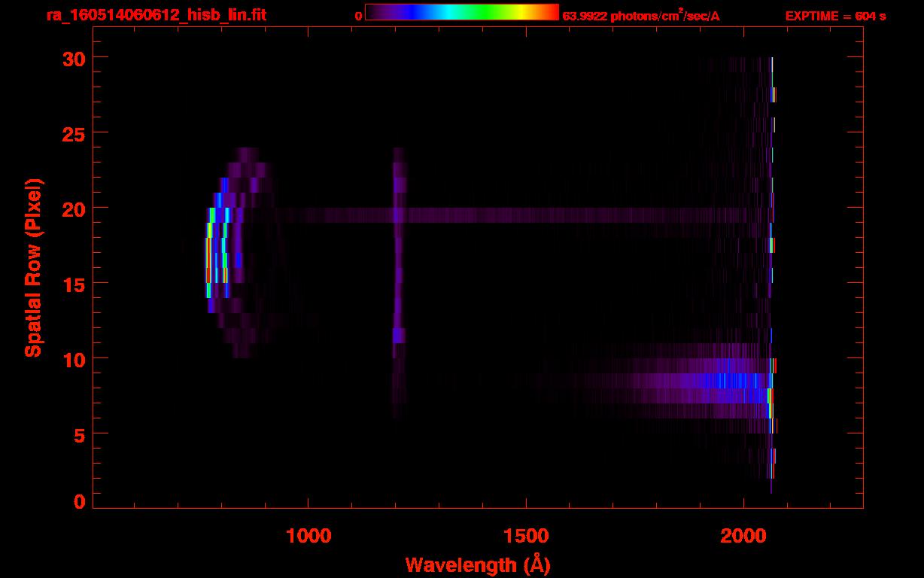Click the x-axis tick label 1000

click(308, 536)
